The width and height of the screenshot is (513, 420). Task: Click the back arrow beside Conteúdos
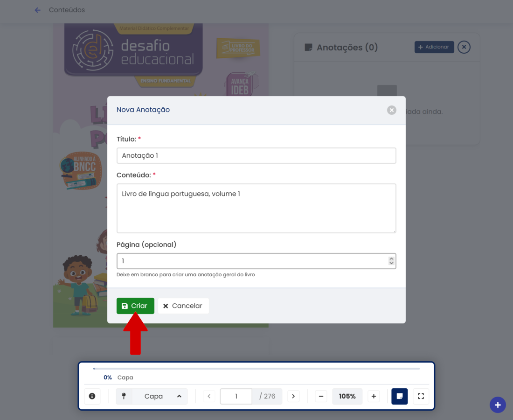point(38,10)
